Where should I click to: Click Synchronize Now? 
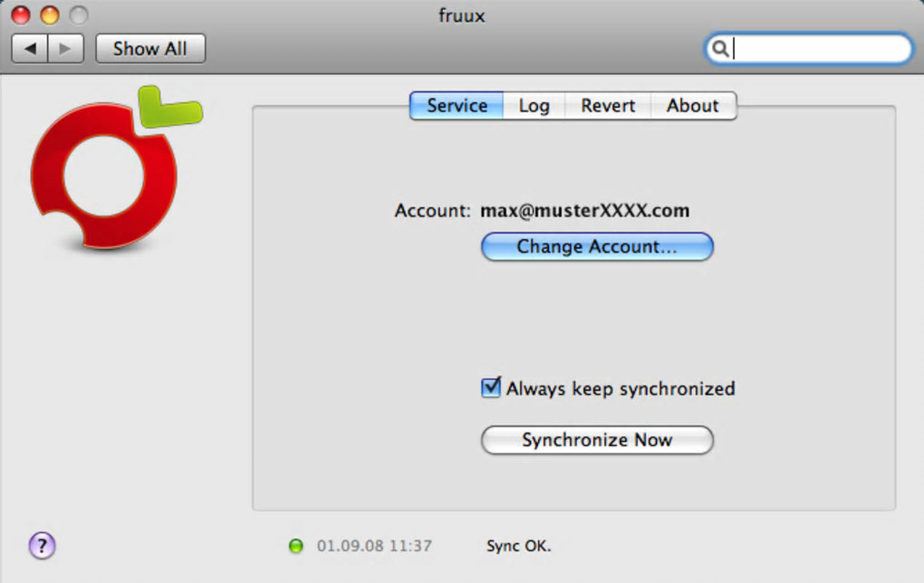coord(597,440)
